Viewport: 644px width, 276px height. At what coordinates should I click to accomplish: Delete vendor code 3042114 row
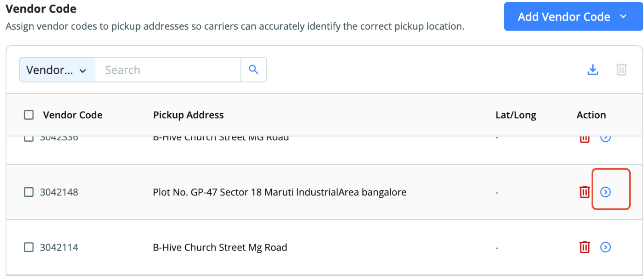585,247
